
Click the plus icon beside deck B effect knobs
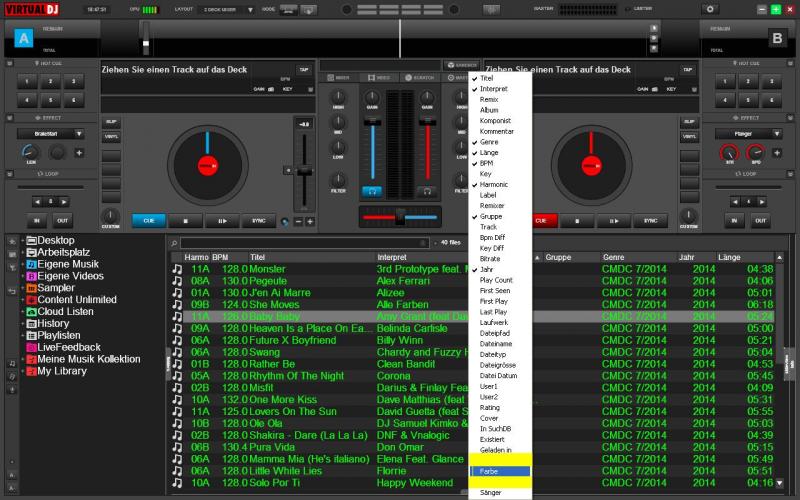(x=779, y=153)
